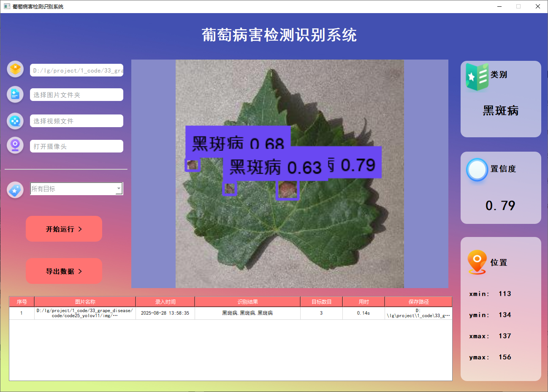Click the timestamp cell 2025-08-28 13:58:35
The width and height of the screenshot is (548, 392).
(165, 313)
